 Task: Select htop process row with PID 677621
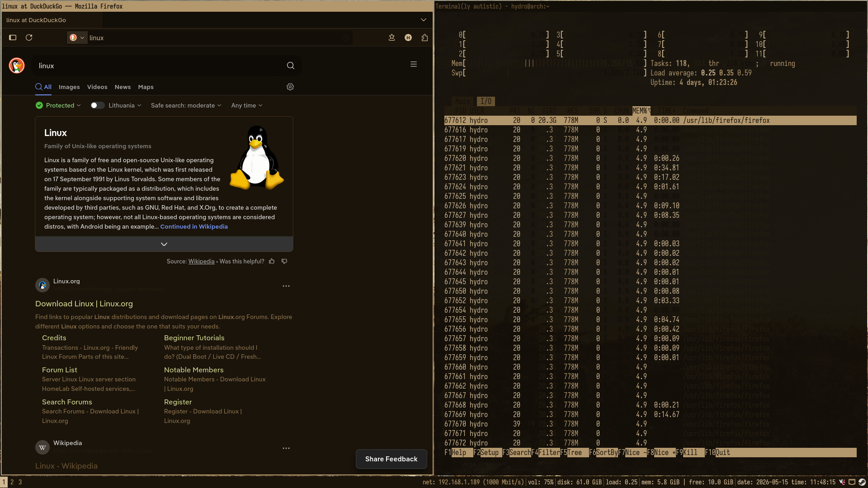pyautogui.click(x=650, y=168)
